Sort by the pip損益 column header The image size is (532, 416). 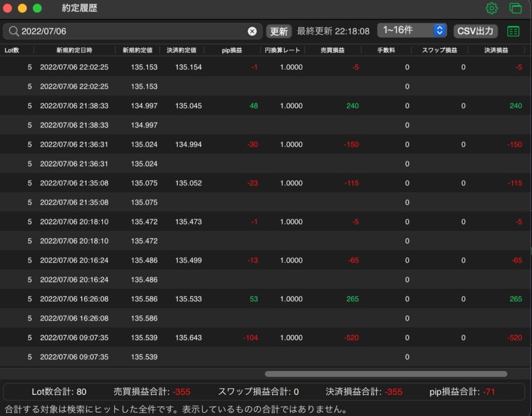pos(232,50)
